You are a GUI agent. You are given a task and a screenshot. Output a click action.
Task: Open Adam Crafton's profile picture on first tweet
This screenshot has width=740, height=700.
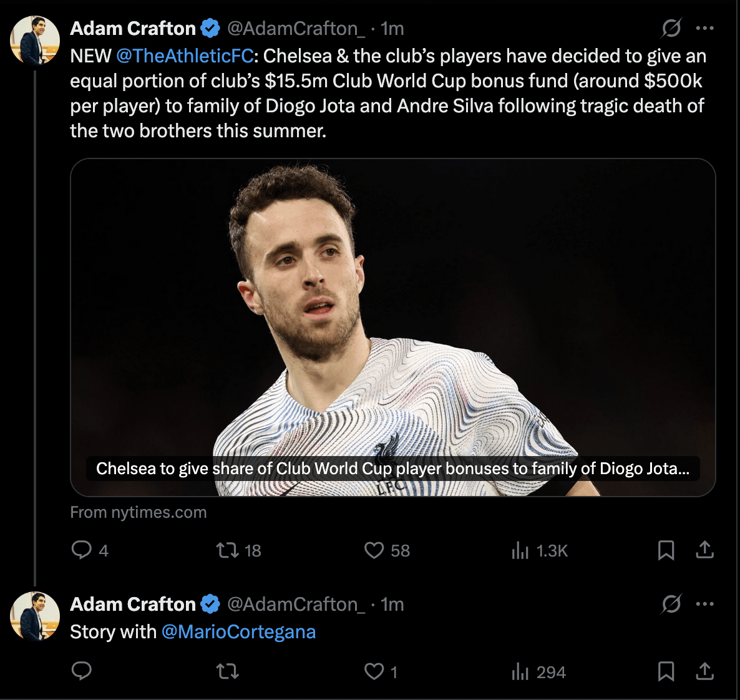coord(35,40)
